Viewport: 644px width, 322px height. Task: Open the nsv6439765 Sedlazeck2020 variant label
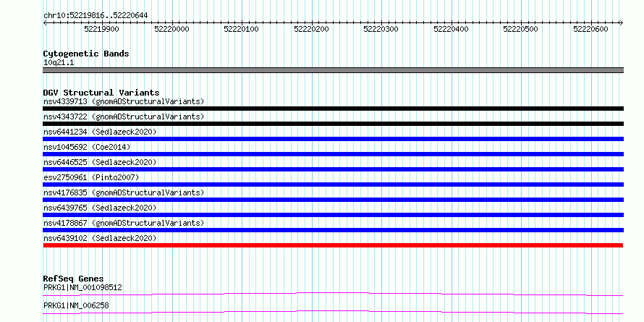[100, 208]
